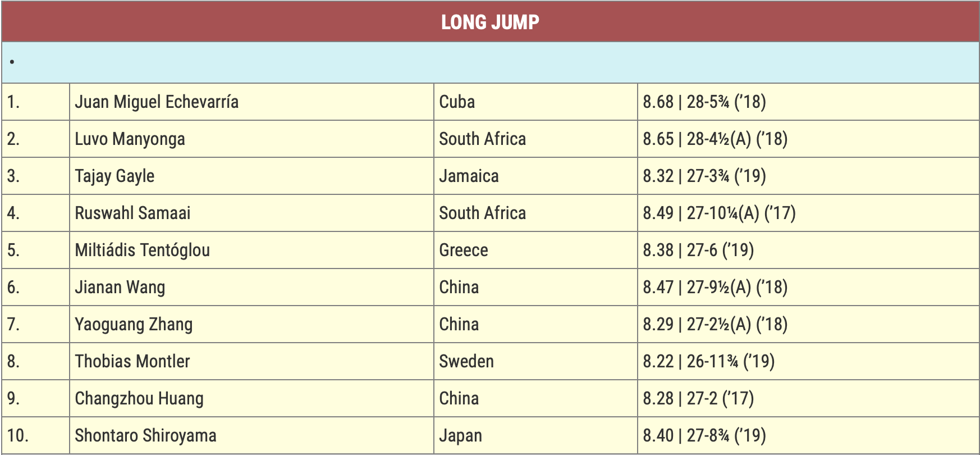Select the Luvo Manyonga name cell
The width and height of the screenshot is (980, 455).
pyautogui.click(x=130, y=139)
